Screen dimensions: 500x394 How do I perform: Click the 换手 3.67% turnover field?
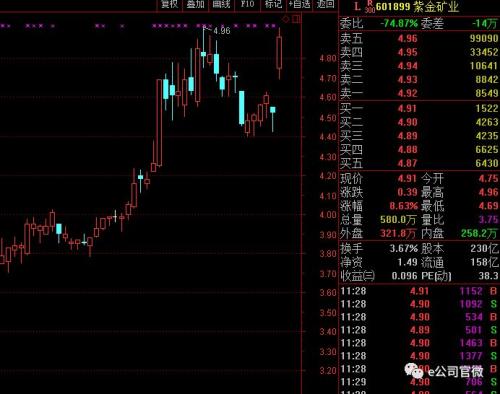tap(379, 249)
